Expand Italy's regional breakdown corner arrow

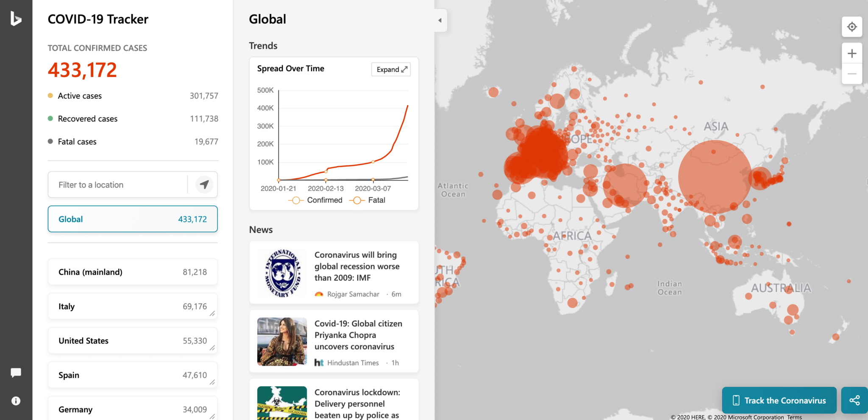click(212, 314)
